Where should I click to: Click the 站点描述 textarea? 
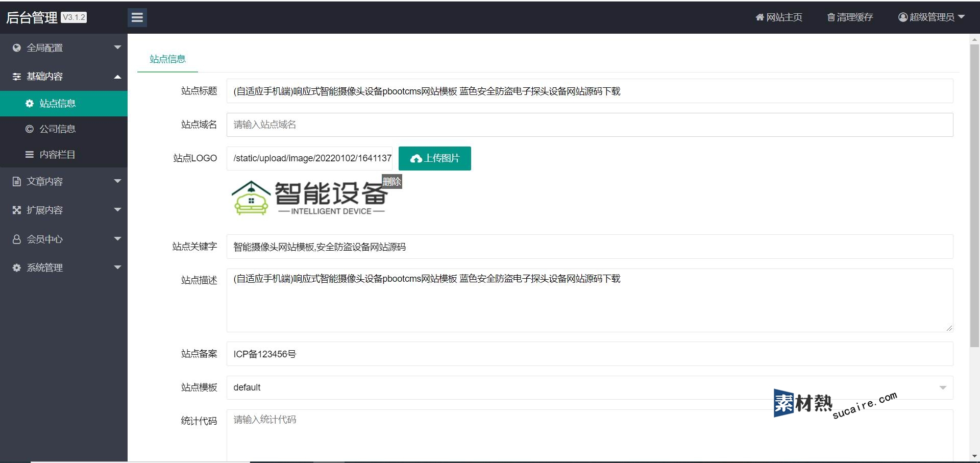point(590,300)
